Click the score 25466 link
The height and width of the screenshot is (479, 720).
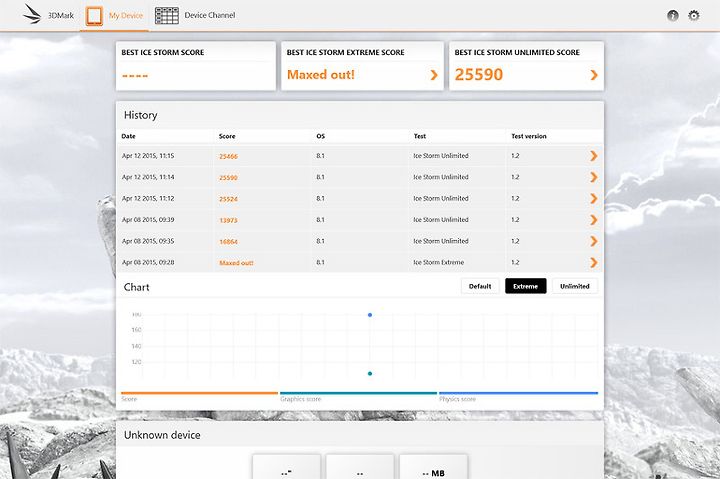tap(228, 156)
